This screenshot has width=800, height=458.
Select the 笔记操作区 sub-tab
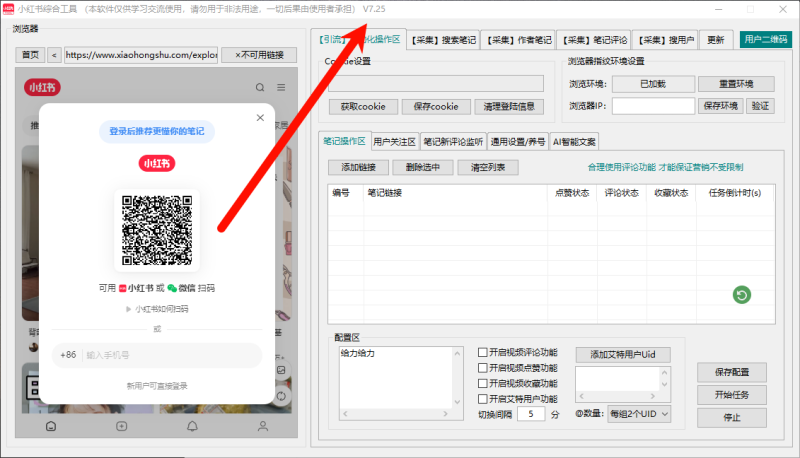coord(344,141)
